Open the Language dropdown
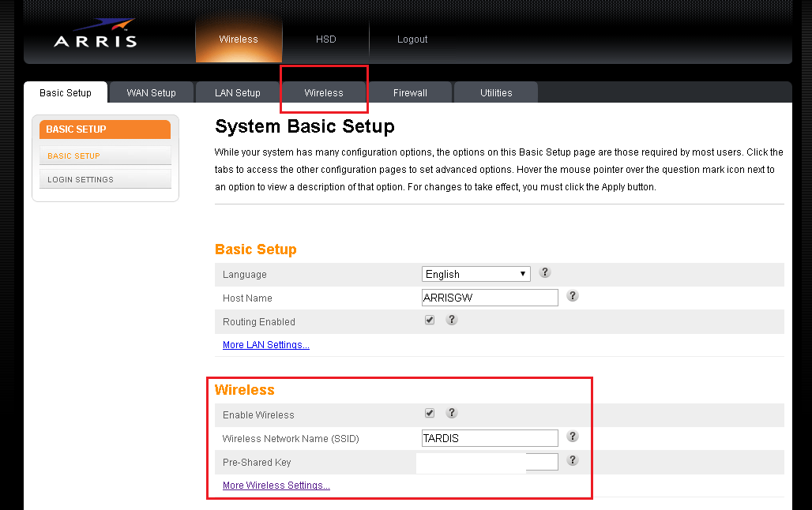 pyautogui.click(x=476, y=274)
